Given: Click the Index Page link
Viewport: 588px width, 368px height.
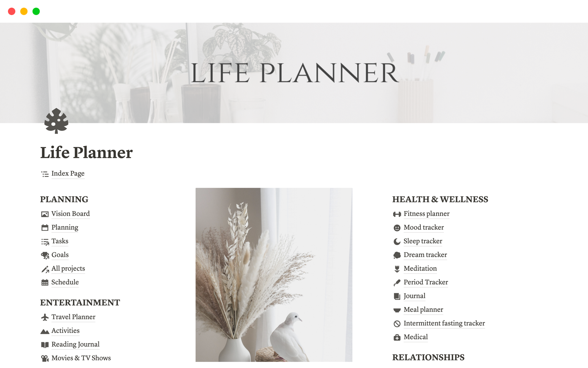Looking at the screenshot, I should (x=67, y=173).
